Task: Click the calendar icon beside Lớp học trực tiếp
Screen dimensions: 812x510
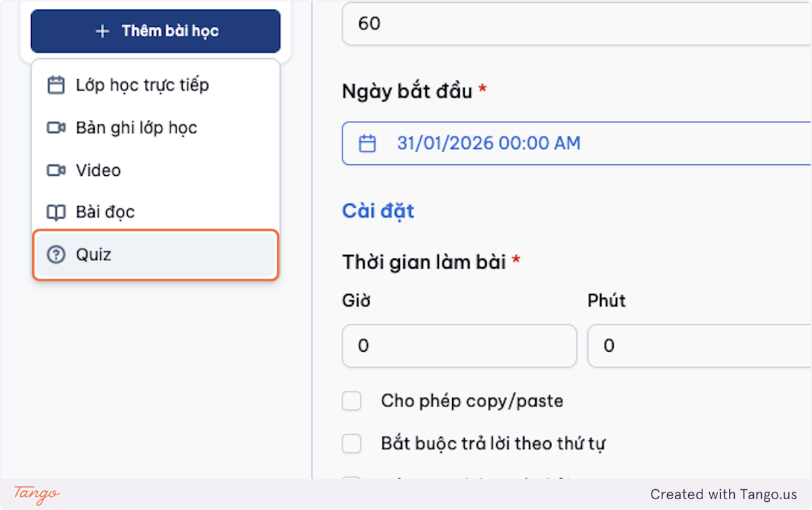Action: [55, 85]
